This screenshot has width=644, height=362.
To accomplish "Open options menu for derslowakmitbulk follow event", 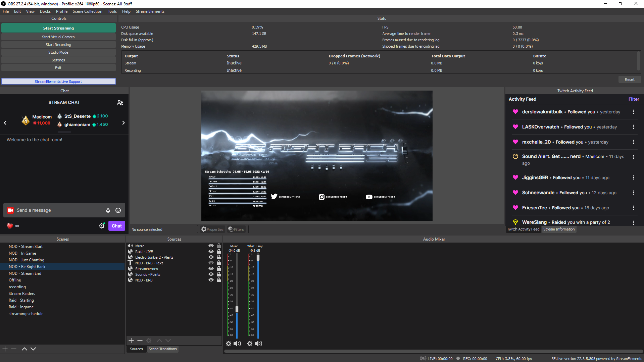I will point(634,112).
